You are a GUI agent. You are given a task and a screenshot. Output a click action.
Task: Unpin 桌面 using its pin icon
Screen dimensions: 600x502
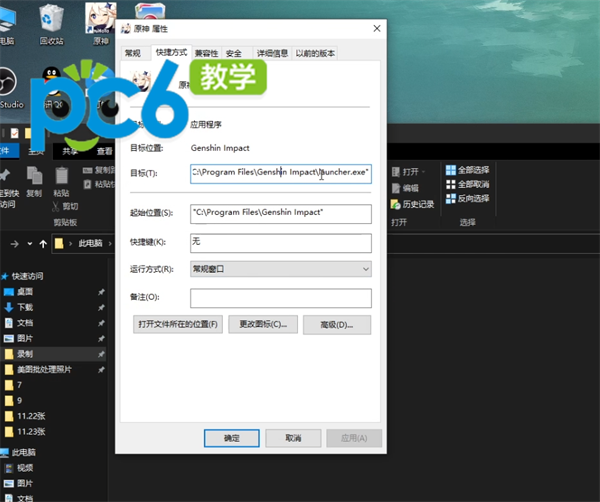tap(101, 292)
